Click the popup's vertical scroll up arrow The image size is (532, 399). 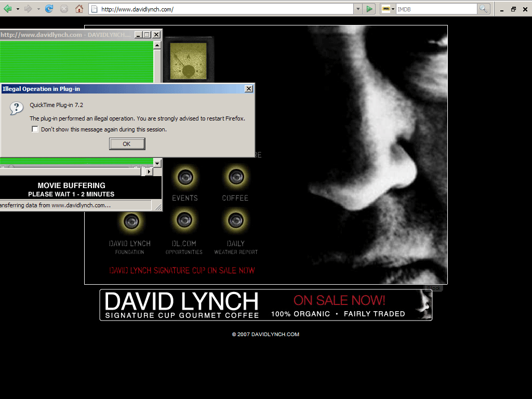coord(157,45)
